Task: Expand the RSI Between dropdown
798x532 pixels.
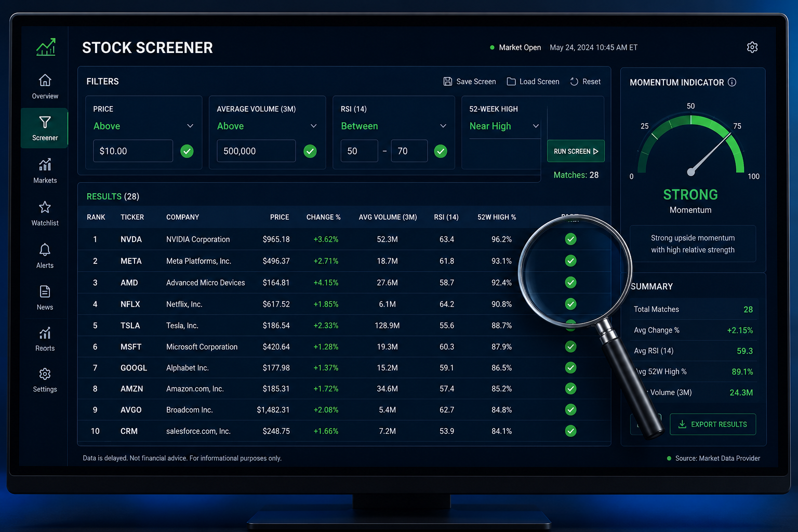Action: pos(394,126)
